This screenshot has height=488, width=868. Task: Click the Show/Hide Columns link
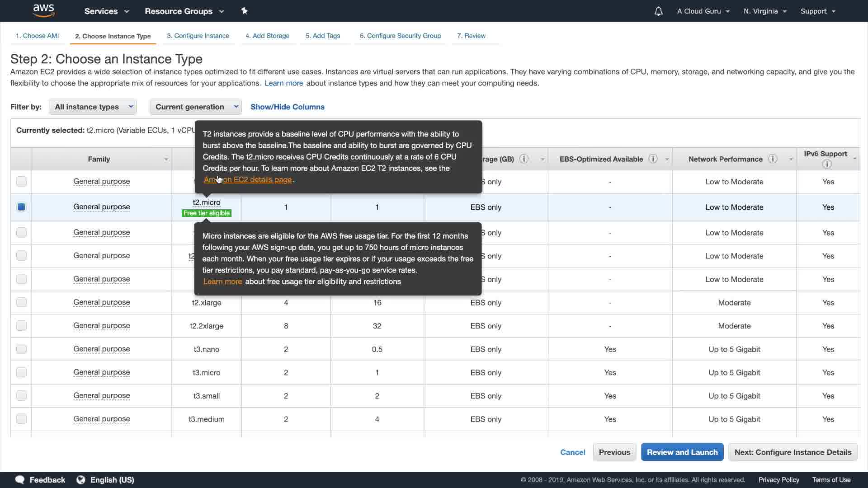[287, 107]
